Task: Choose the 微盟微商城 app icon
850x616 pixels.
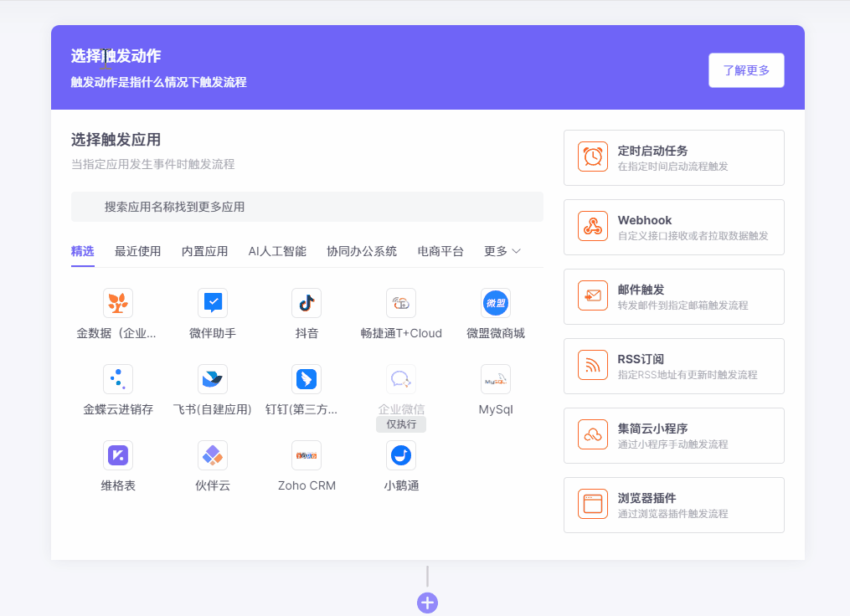Action: [x=496, y=303]
